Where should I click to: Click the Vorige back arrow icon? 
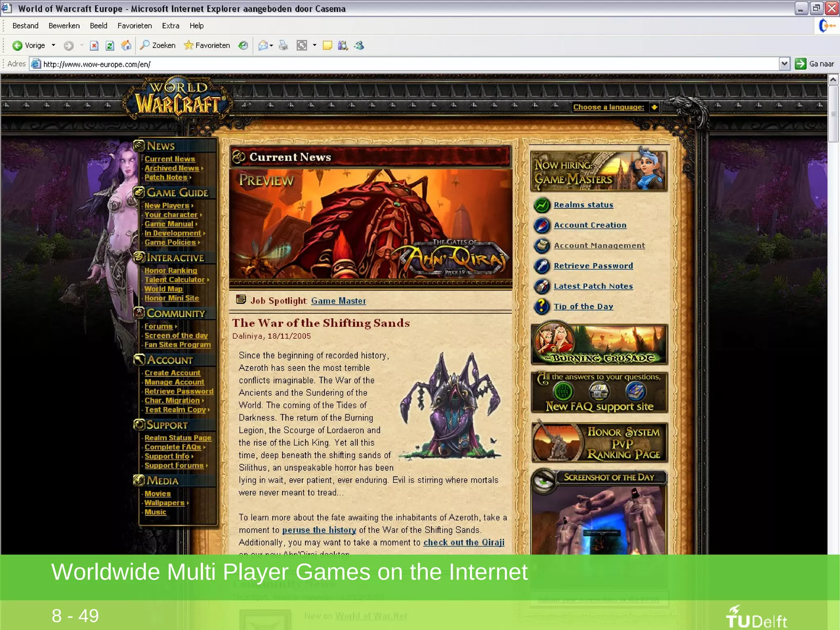(17, 46)
